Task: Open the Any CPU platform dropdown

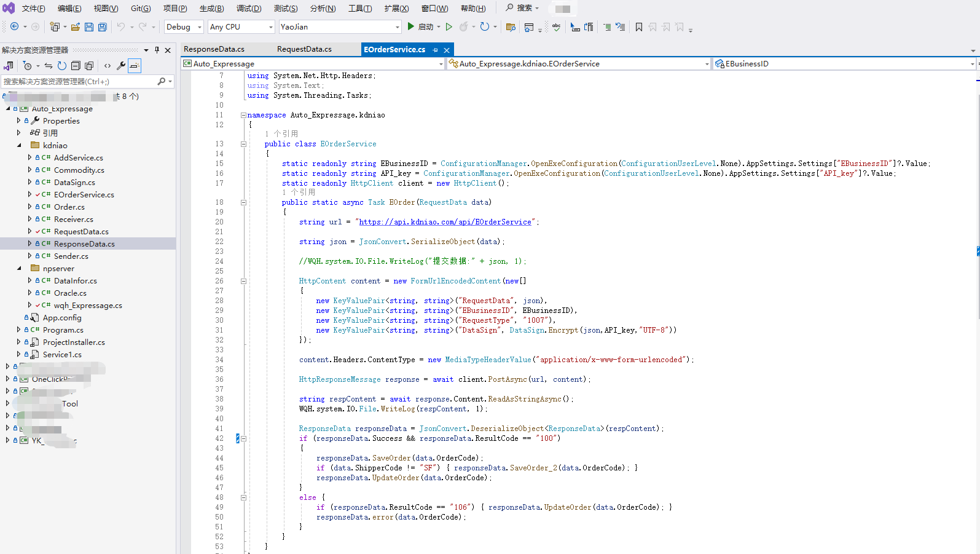Action: (x=241, y=27)
